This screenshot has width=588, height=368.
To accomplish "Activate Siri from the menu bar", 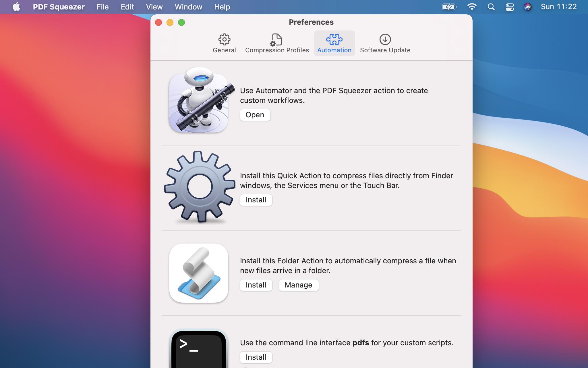I will (x=527, y=7).
